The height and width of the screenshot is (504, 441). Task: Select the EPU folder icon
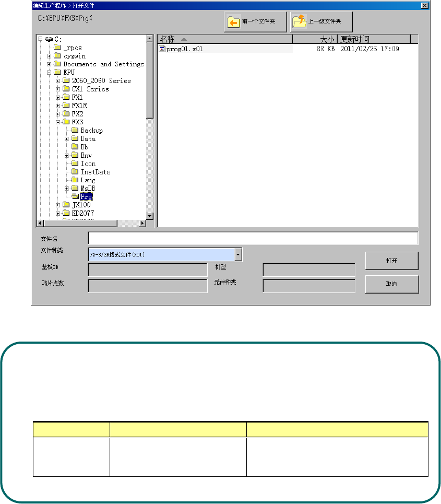(57, 72)
